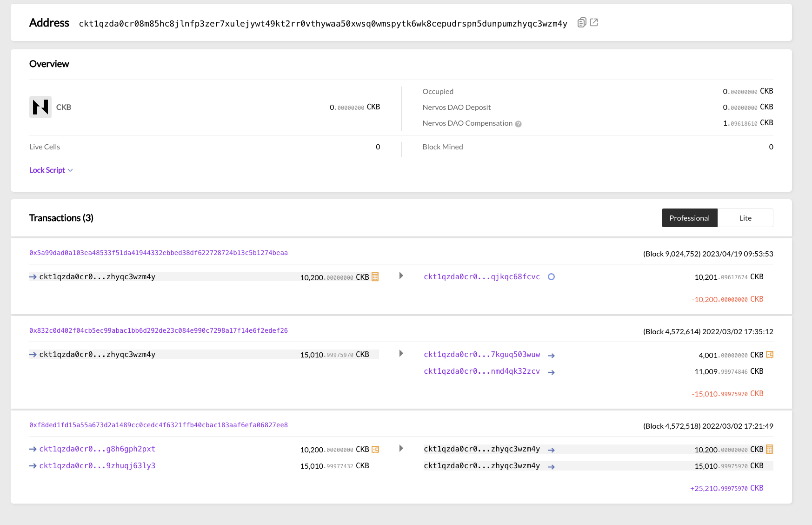Select the Professional transactions view
Screen dimensions: 812x525
pyautogui.click(x=689, y=218)
